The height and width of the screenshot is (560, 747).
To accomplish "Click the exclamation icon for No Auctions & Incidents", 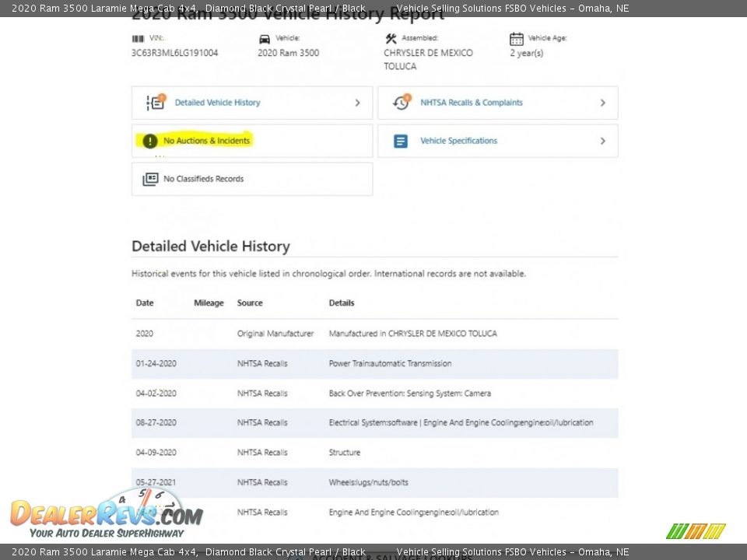I will click(x=150, y=141).
